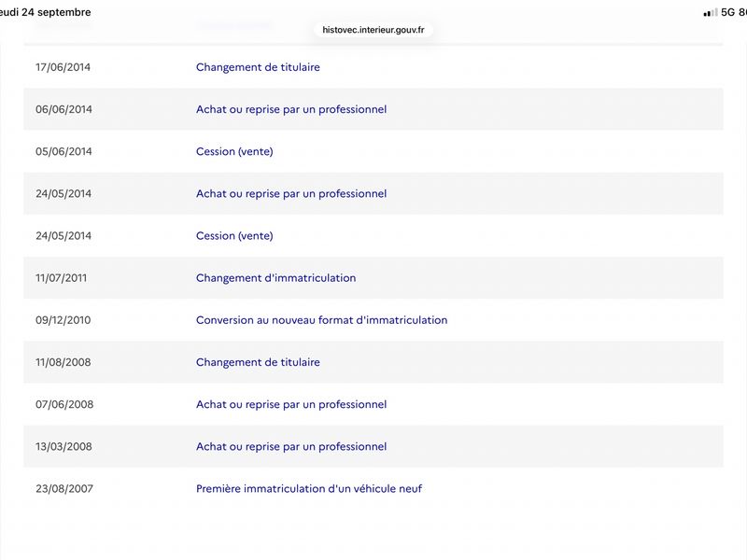Select Cession (vente) from 05/06/2014
The image size is (747, 560).
pyautogui.click(x=234, y=151)
